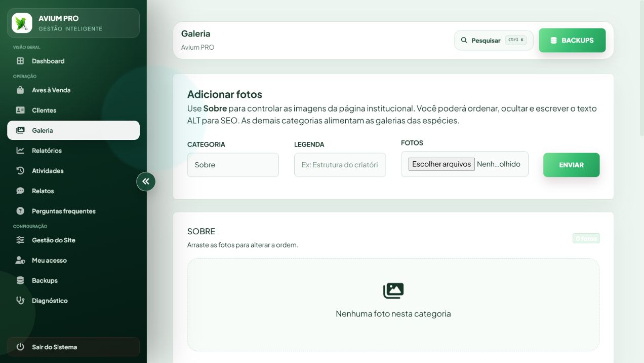Click the Perguntas frequentes question icon
This screenshot has height=363, width=644.
tap(20, 211)
